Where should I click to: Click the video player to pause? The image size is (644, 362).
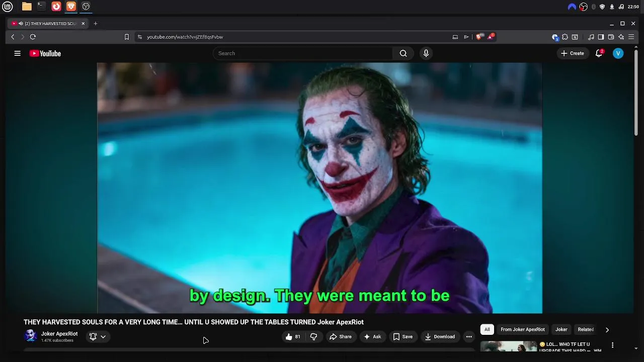pyautogui.click(x=319, y=188)
